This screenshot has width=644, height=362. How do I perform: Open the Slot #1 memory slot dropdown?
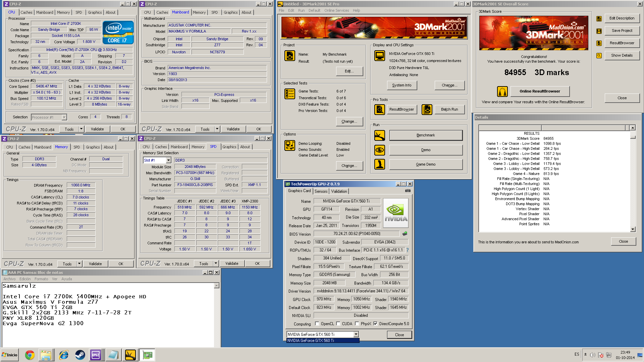pyautogui.click(x=169, y=160)
